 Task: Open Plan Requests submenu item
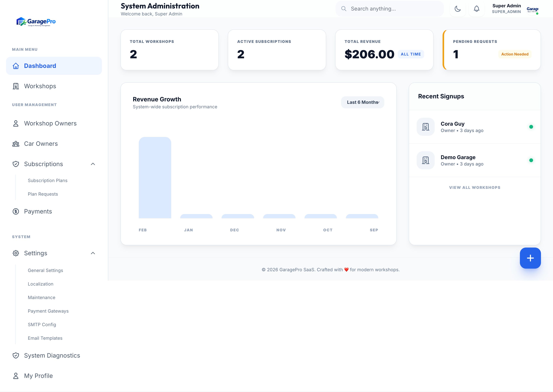tap(43, 194)
